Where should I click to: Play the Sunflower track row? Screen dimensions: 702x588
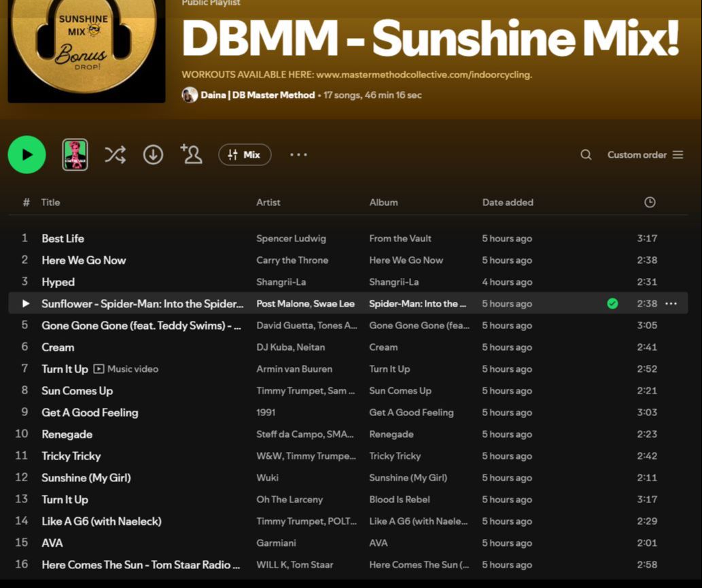(348, 304)
